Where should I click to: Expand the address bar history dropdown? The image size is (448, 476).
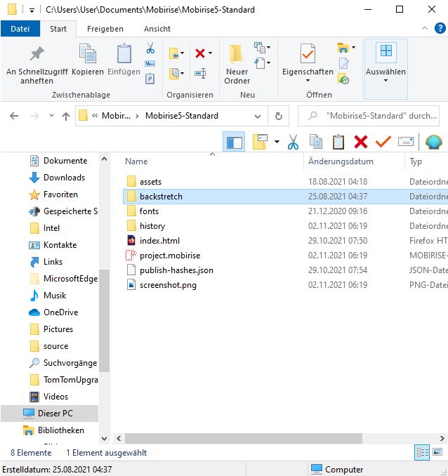click(258, 117)
